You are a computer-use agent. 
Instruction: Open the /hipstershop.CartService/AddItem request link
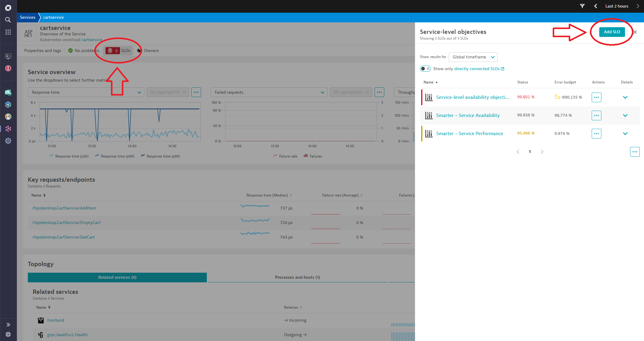[x=64, y=208]
